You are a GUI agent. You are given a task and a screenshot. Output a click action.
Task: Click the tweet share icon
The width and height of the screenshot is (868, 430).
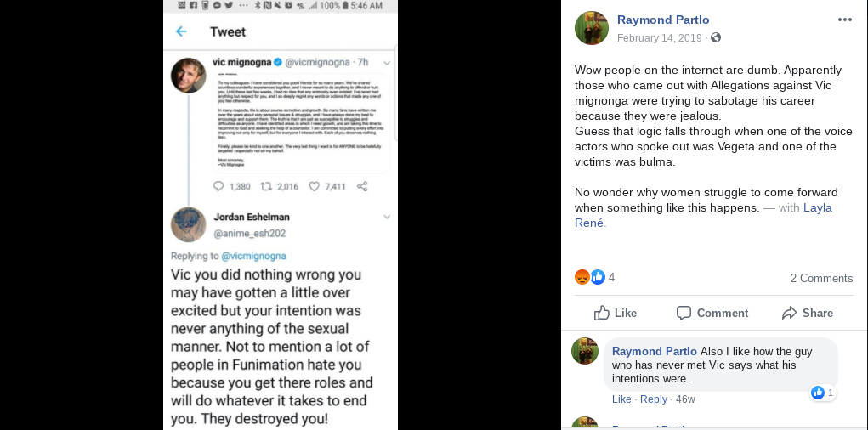point(362,186)
